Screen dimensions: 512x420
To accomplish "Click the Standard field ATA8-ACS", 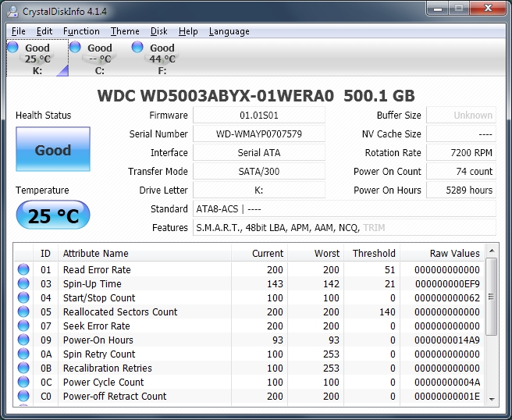I will pyautogui.click(x=344, y=208).
